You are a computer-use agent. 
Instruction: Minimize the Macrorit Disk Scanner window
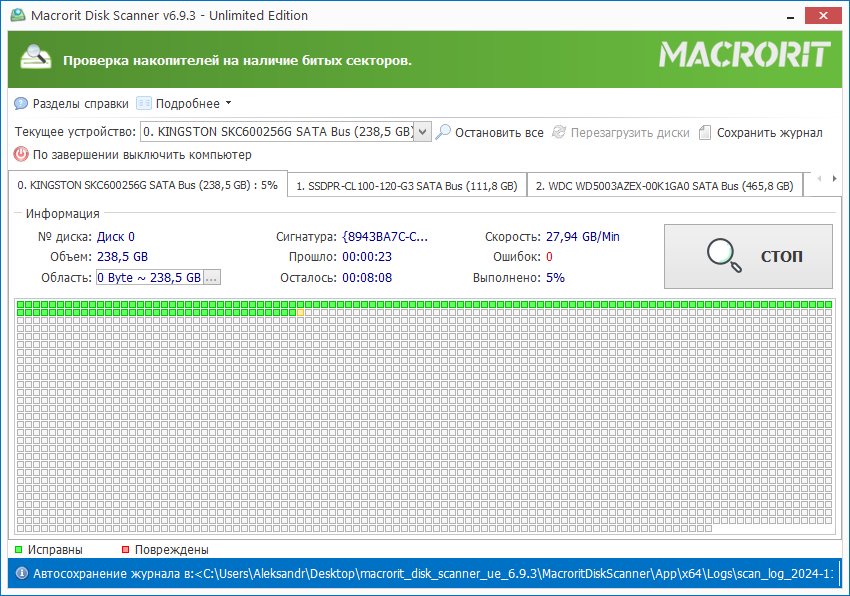tap(791, 16)
